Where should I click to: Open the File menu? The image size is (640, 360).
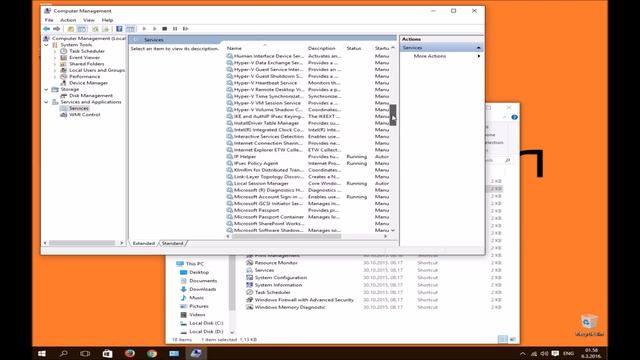(x=49, y=20)
